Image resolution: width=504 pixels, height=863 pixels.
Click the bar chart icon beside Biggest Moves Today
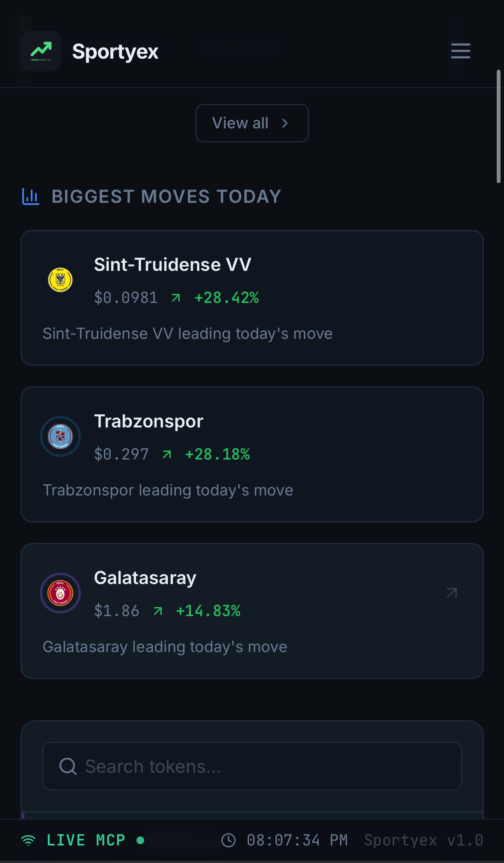pos(31,197)
